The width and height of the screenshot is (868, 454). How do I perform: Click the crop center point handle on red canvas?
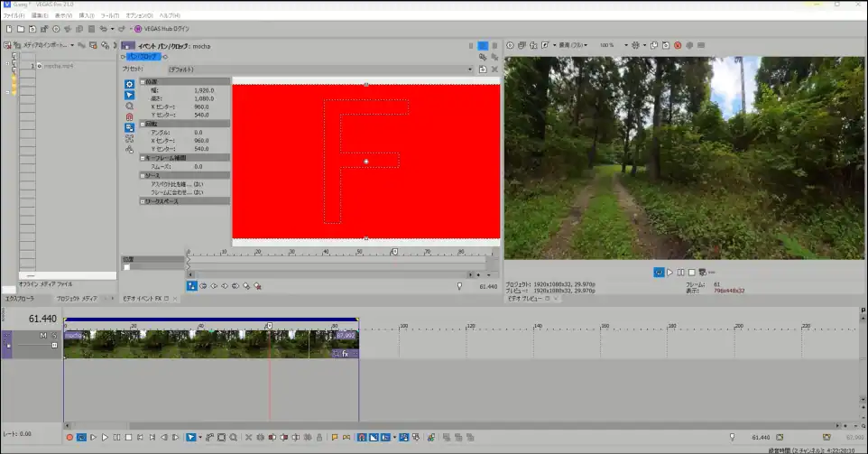(366, 162)
